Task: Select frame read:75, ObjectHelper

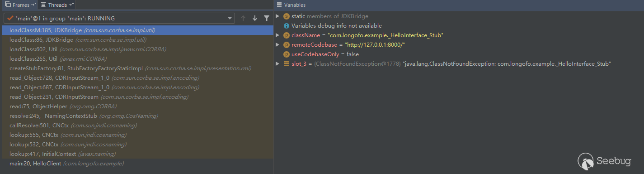Action: [138, 106]
